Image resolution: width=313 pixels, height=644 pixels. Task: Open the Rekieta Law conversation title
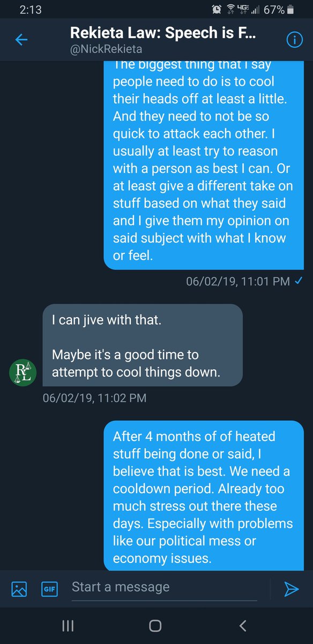(x=163, y=34)
